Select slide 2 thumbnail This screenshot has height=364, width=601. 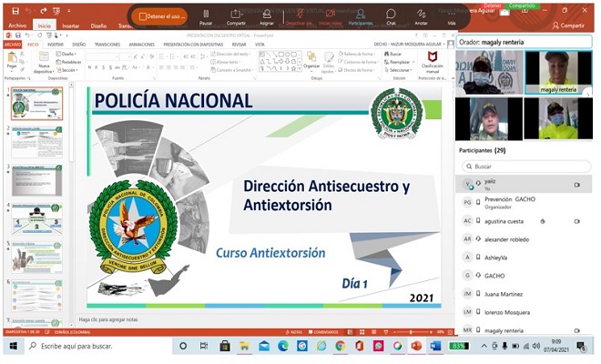tap(36, 142)
